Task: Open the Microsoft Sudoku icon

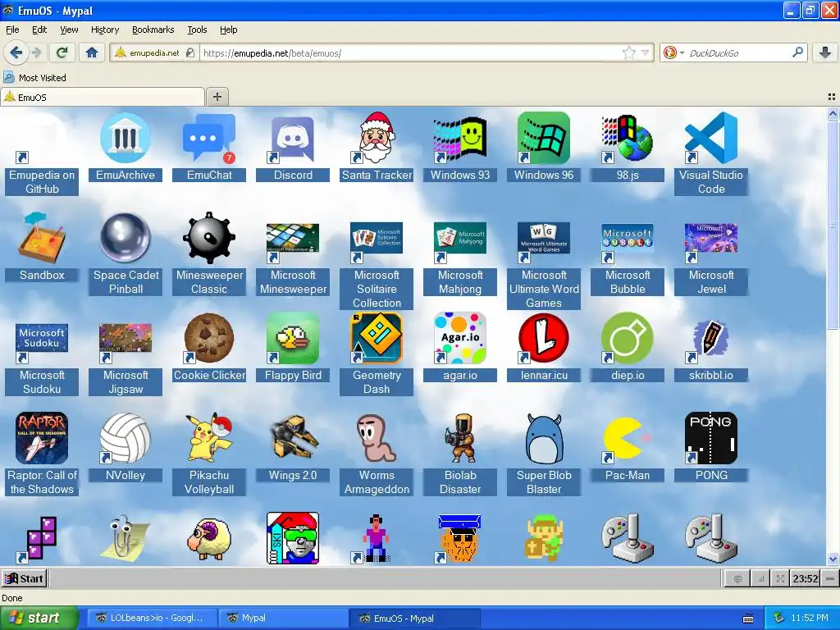Action: click(x=42, y=343)
